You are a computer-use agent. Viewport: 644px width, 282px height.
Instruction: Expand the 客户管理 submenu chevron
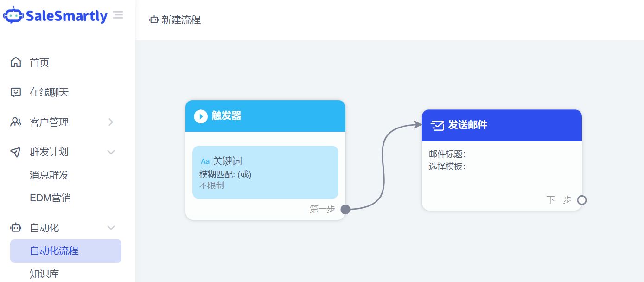point(111,122)
